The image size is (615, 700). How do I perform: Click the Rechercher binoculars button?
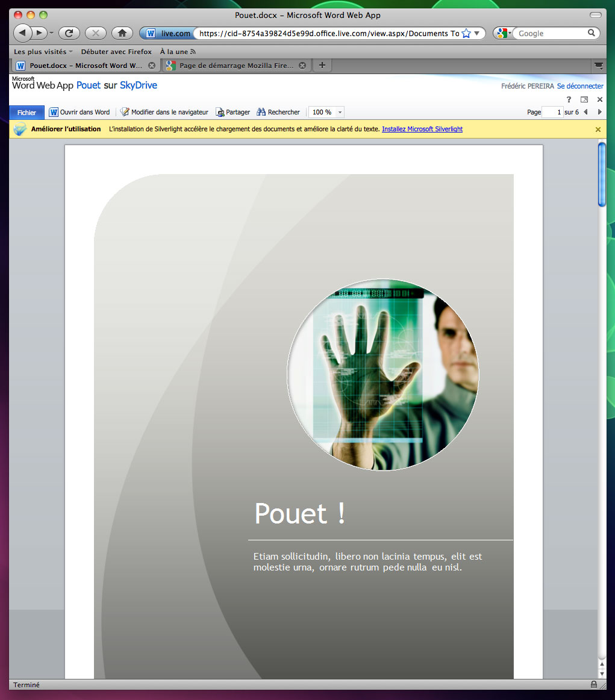[x=278, y=112]
